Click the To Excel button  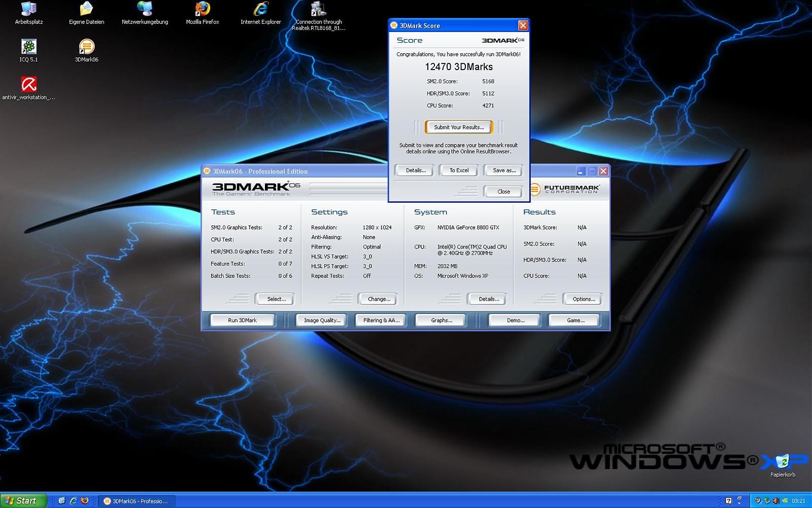[x=459, y=170]
